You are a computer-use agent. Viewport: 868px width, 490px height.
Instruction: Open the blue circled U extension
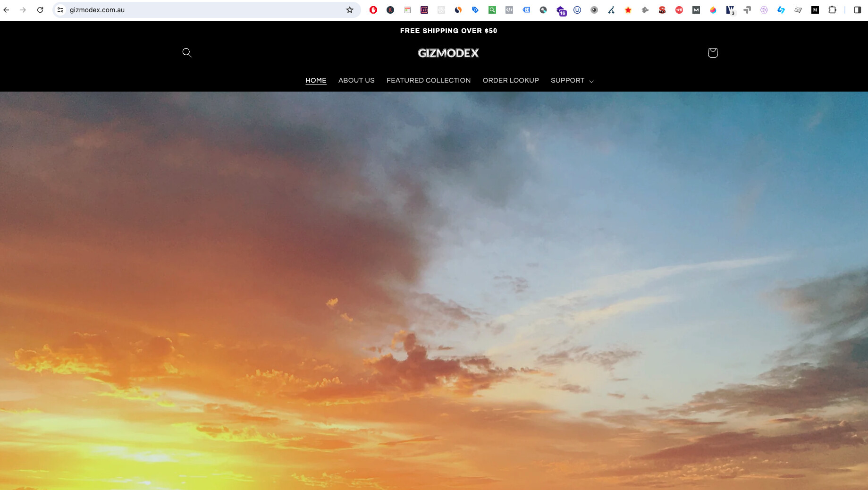pos(577,10)
